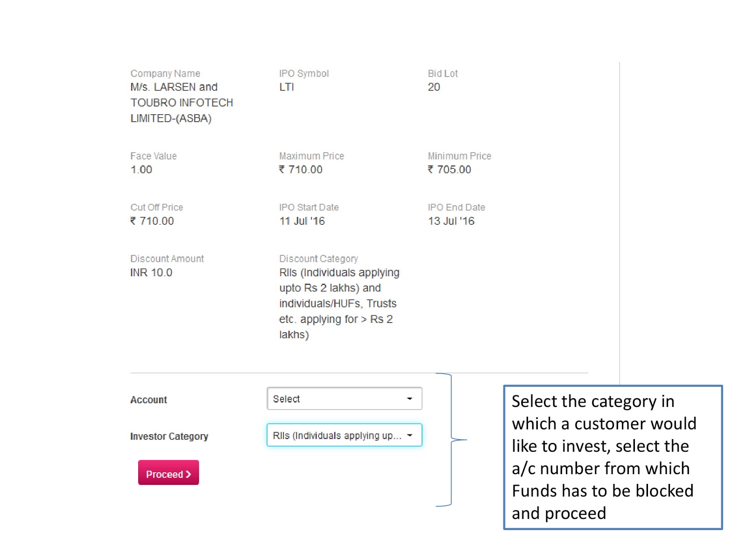Click the blue instruction callout box
The width and height of the screenshot is (747, 560).
point(613,457)
